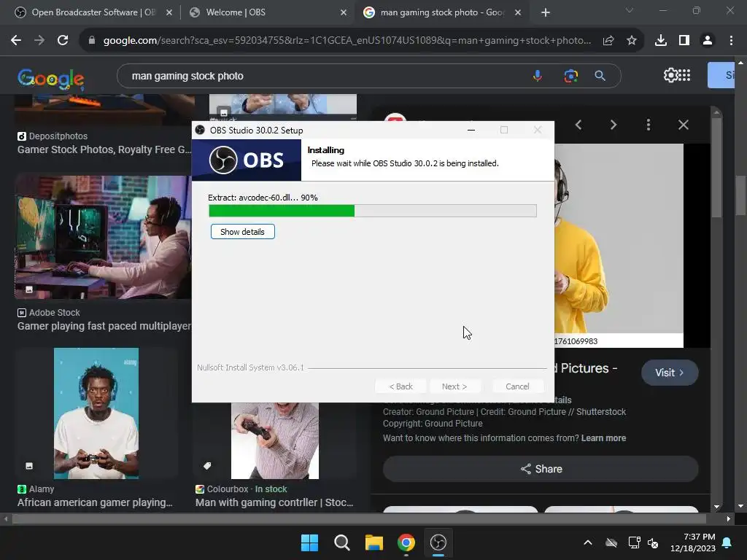Show hidden system tray icons
The image size is (747, 560).
pos(588,542)
